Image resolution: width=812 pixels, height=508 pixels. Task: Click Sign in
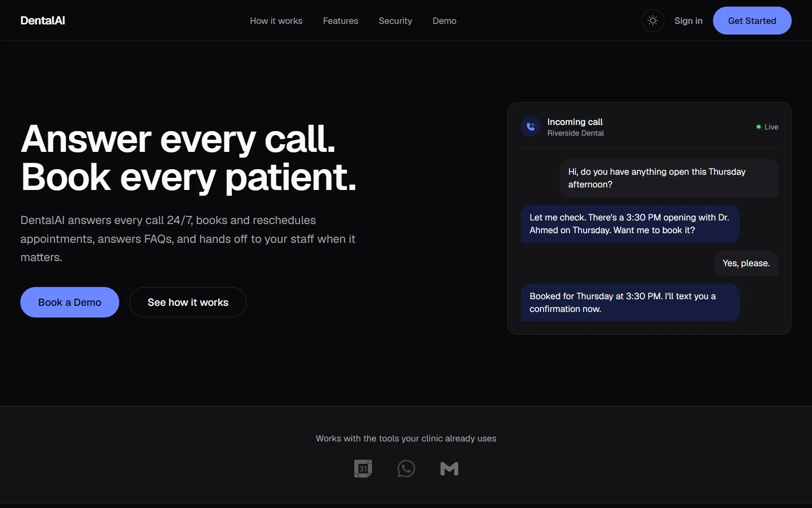point(688,21)
